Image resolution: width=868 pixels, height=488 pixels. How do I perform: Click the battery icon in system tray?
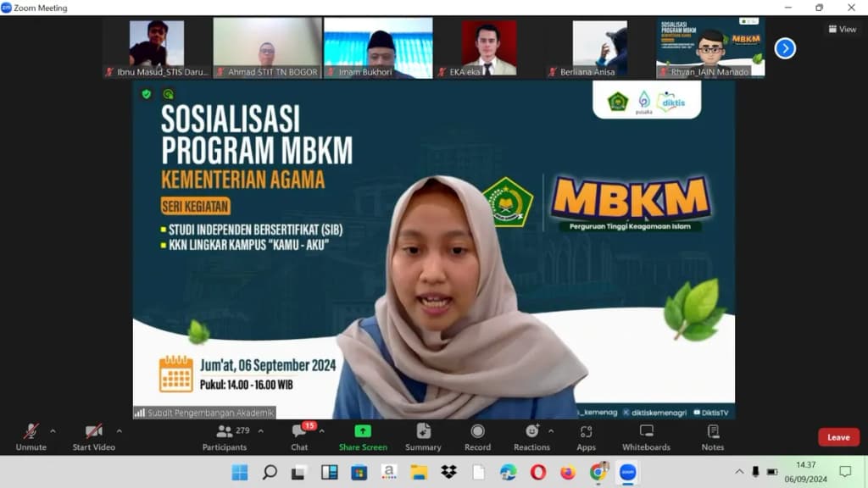click(771, 472)
